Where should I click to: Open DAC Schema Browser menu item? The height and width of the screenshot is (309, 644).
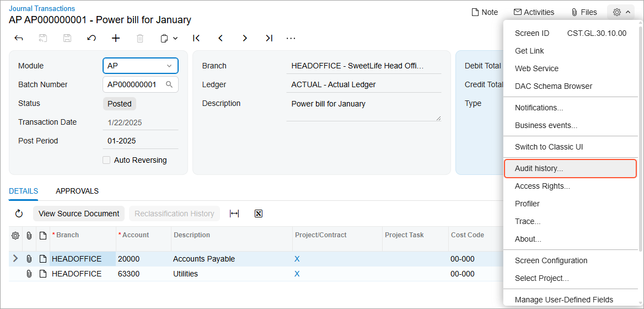[x=571, y=86]
